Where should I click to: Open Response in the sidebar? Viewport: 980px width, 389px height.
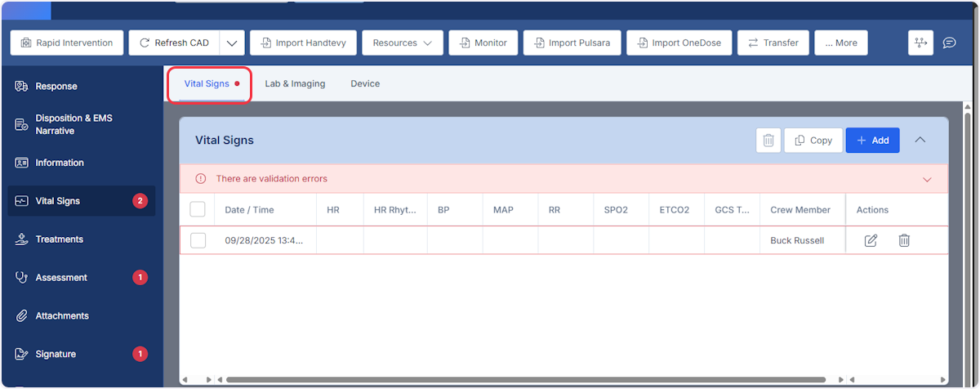pos(82,86)
